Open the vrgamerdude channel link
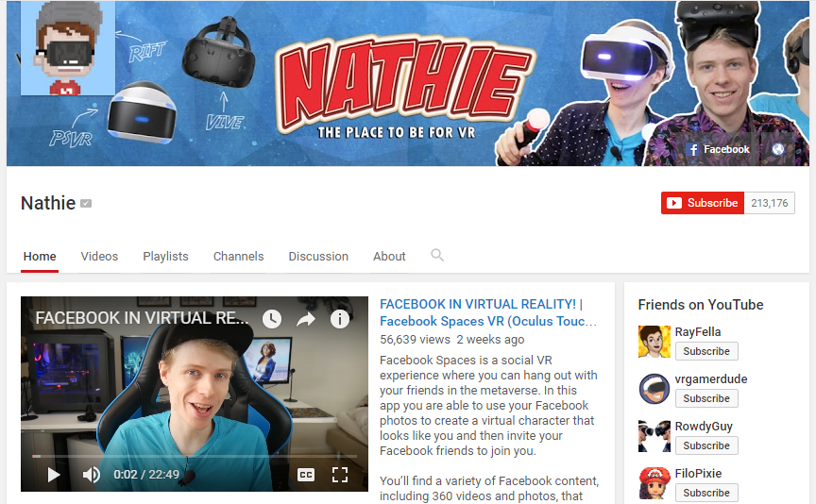This screenshot has width=816, height=504. coord(711,379)
